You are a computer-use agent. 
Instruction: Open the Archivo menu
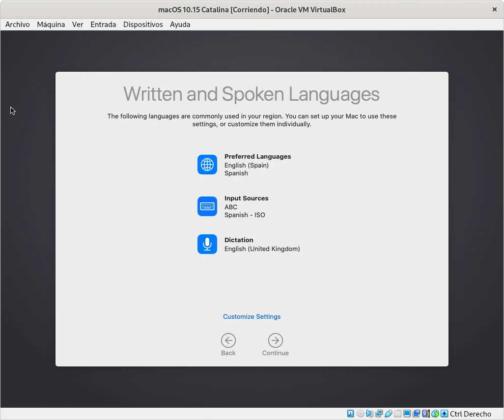click(18, 25)
